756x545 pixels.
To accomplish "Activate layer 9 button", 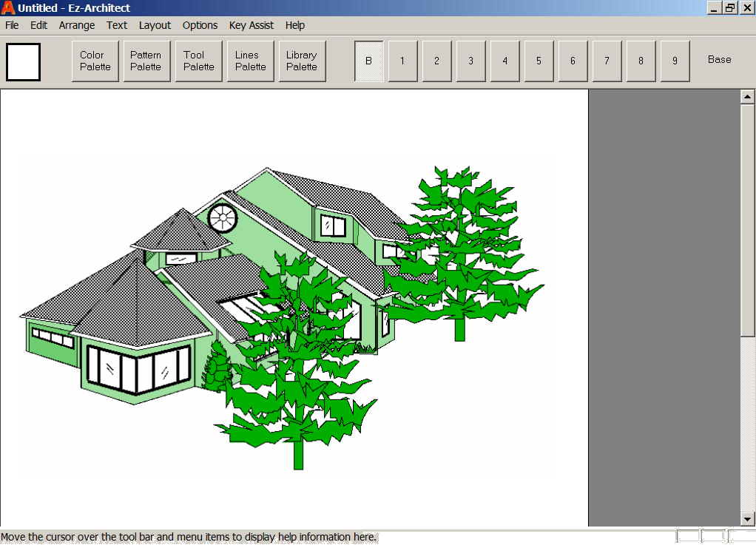I will [x=675, y=61].
